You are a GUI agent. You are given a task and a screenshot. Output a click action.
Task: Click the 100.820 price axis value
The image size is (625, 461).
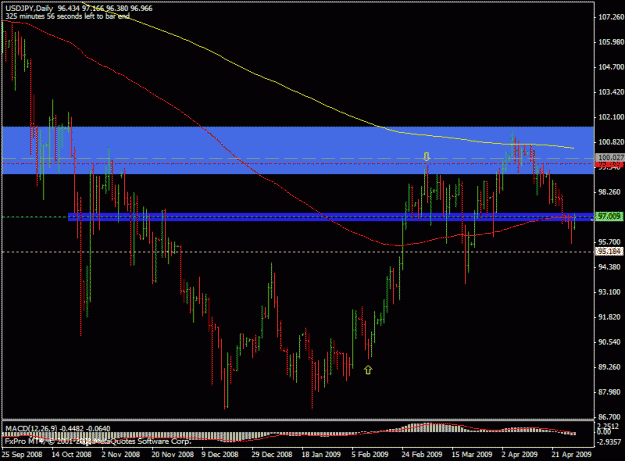point(610,142)
